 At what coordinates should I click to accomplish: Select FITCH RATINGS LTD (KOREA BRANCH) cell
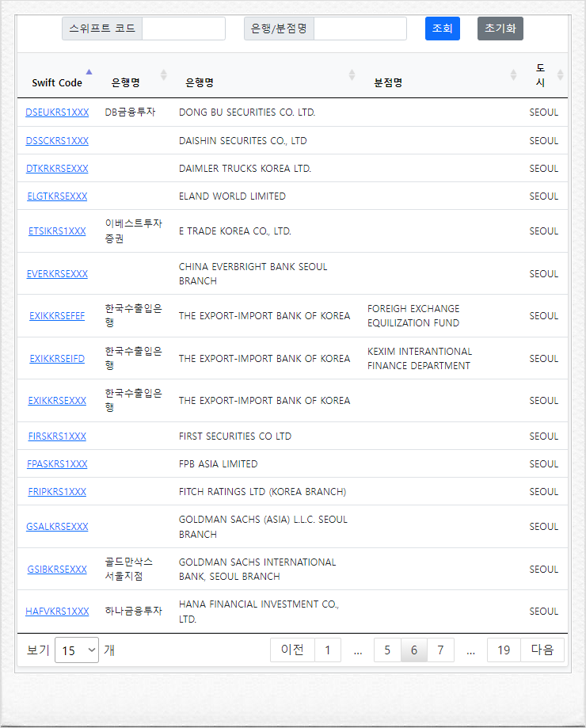(263, 492)
